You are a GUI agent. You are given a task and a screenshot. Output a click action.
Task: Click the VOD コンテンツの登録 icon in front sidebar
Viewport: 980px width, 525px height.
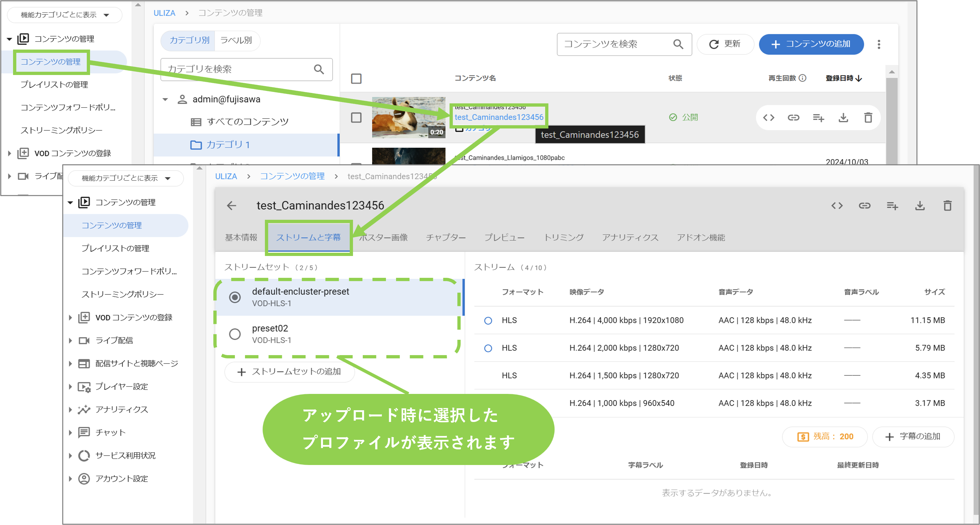[x=84, y=317]
